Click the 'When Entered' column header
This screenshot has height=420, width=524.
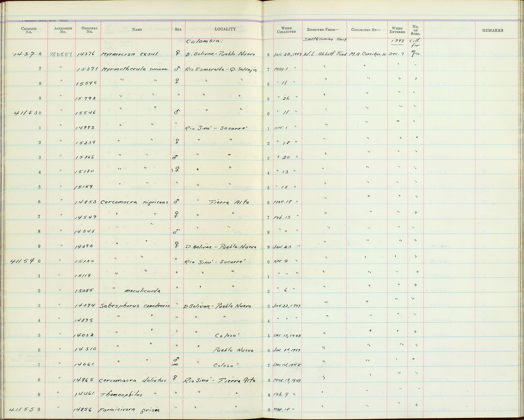[x=397, y=30]
